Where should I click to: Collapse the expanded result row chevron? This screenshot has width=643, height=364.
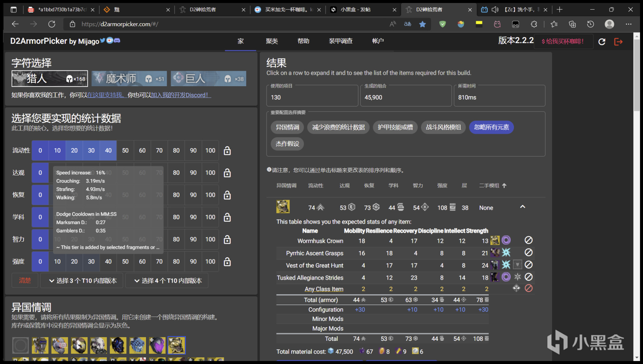[522, 207]
